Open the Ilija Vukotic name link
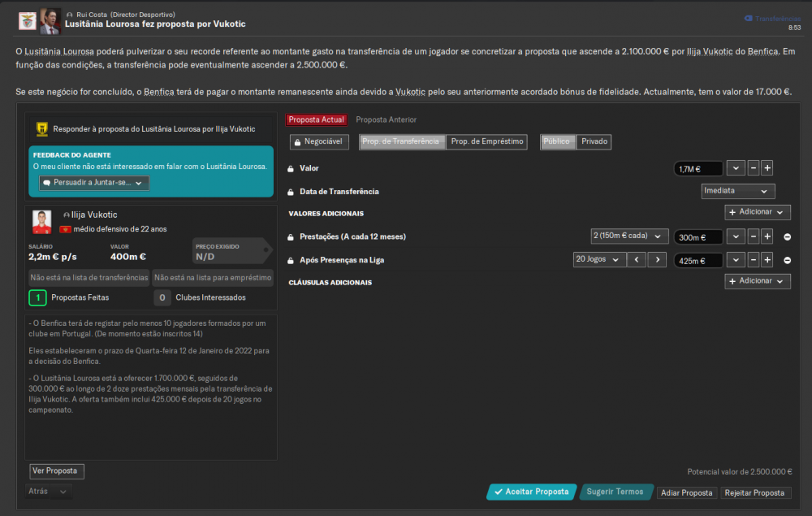812x516 pixels. tap(93, 215)
